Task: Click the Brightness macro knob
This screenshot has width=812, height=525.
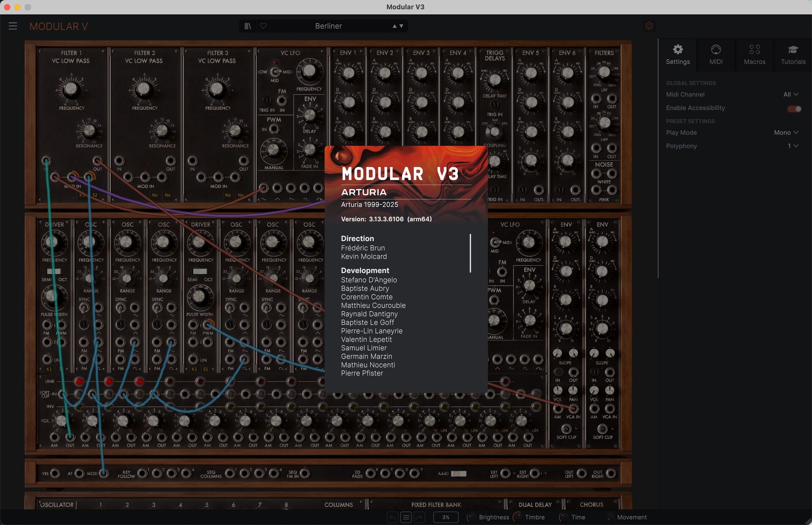Action: point(471,517)
